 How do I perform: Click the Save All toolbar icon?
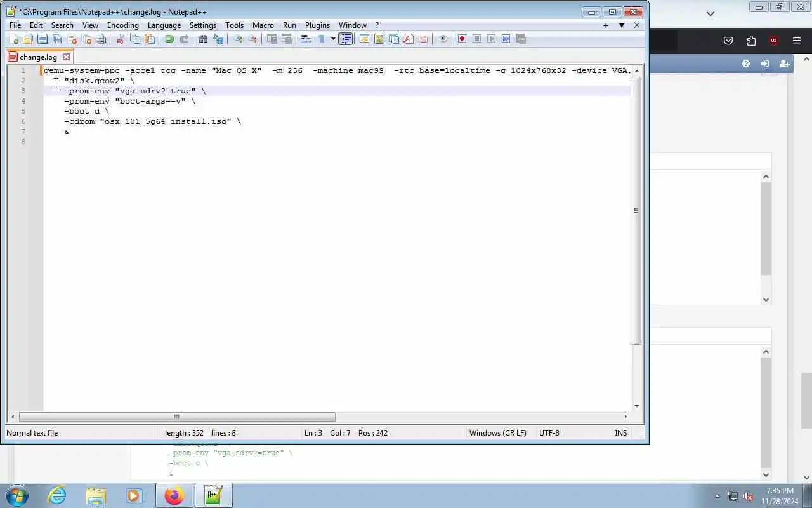pyautogui.click(x=57, y=39)
